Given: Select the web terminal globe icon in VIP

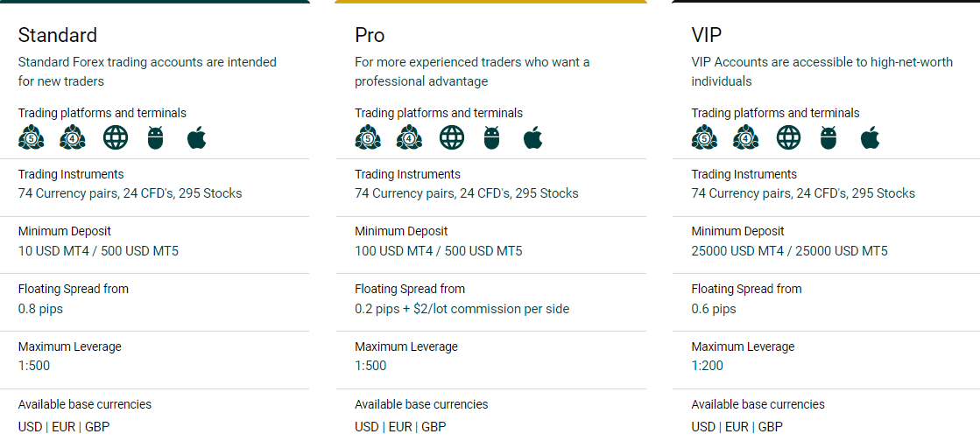Looking at the screenshot, I should click(789, 136).
